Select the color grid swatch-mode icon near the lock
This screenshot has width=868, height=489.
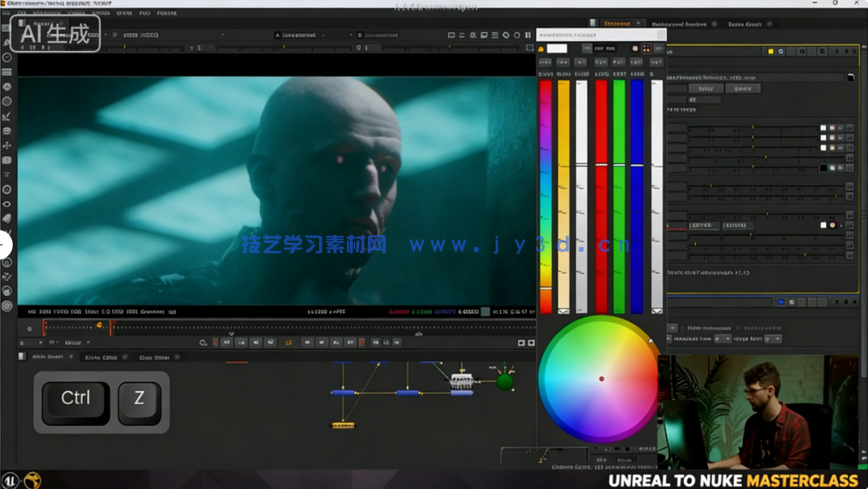tap(646, 49)
